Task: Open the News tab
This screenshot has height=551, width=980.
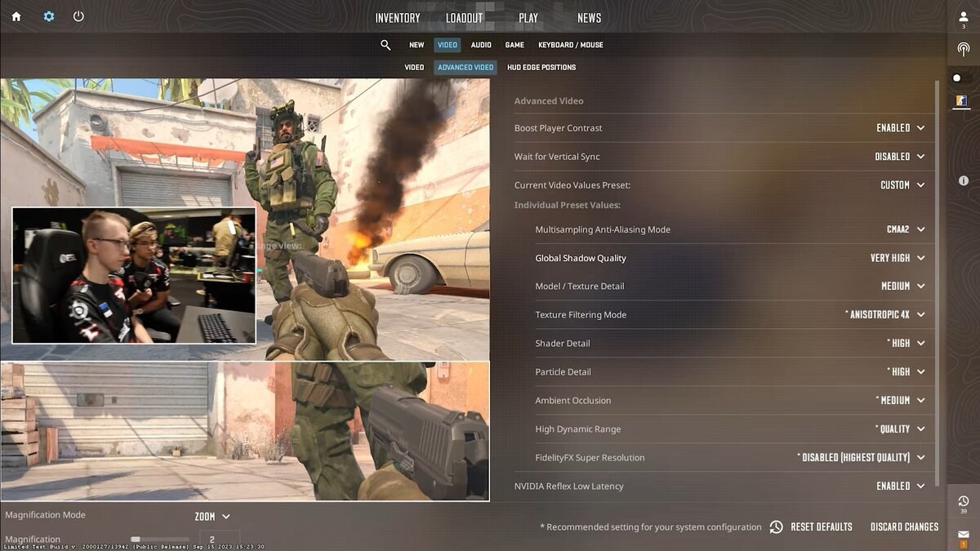Action: (589, 18)
